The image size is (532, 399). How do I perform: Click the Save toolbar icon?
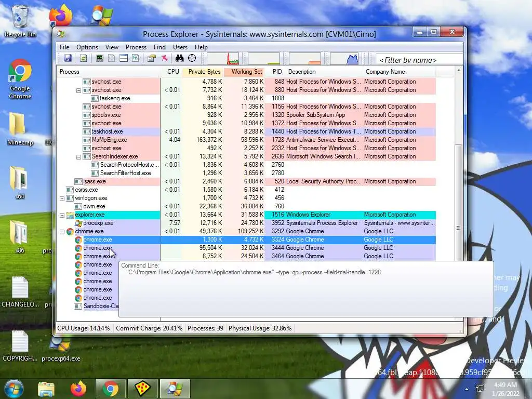(68, 58)
